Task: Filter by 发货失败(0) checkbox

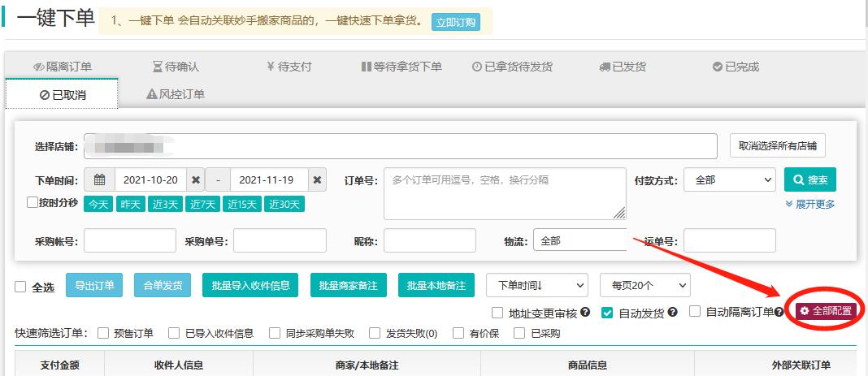Action: point(375,333)
